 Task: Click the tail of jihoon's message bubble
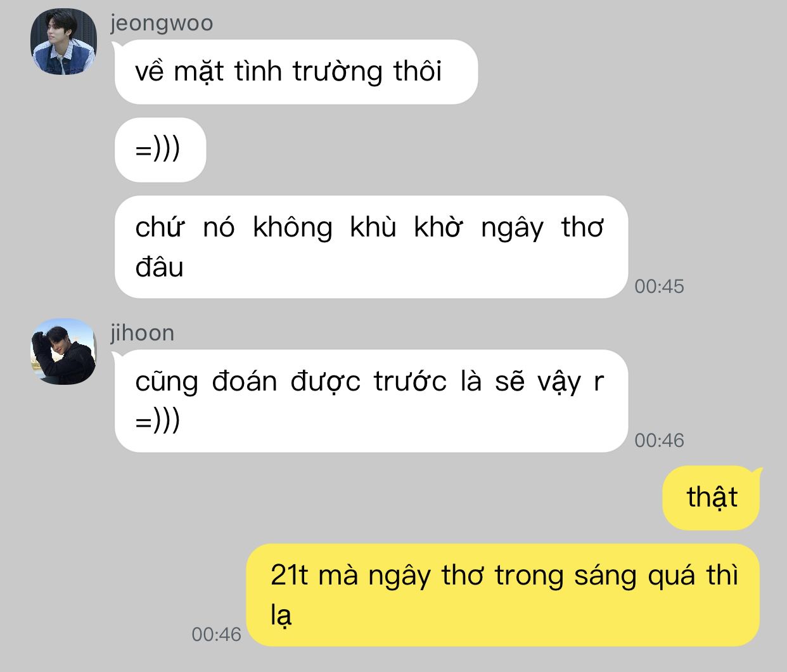(x=117, y=357)
